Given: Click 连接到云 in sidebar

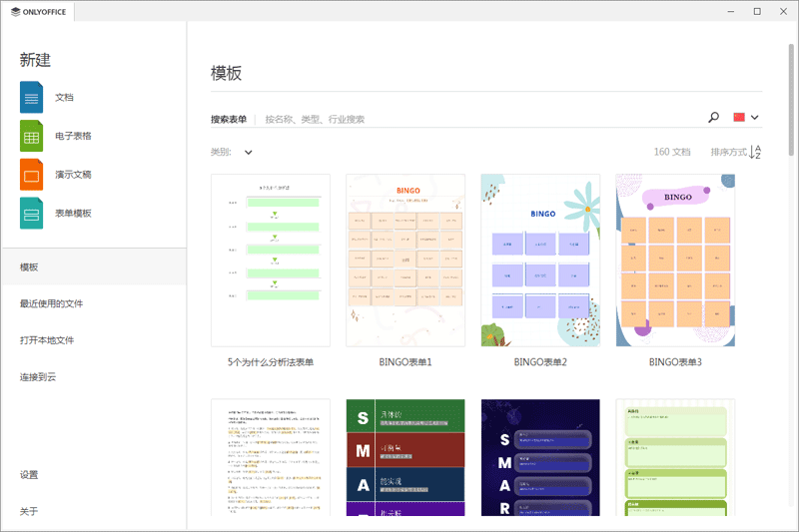Looking at the screenshot, I should (38, 376).
